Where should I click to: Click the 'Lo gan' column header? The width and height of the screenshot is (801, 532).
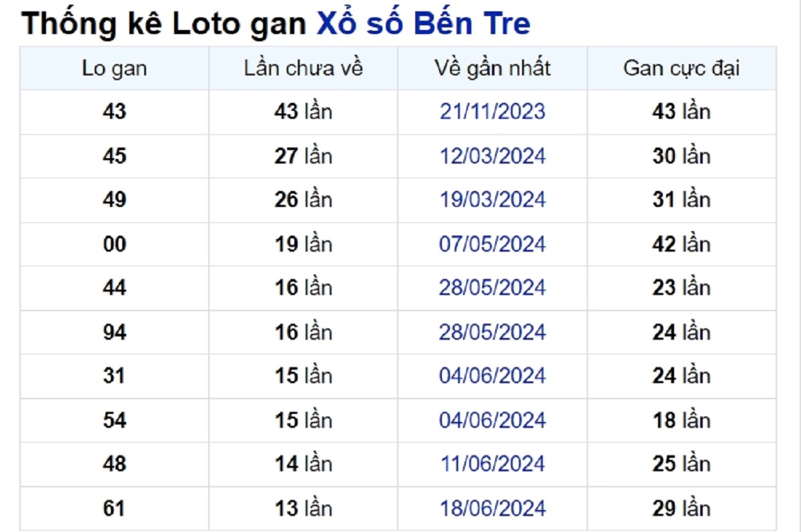(114, 68)
